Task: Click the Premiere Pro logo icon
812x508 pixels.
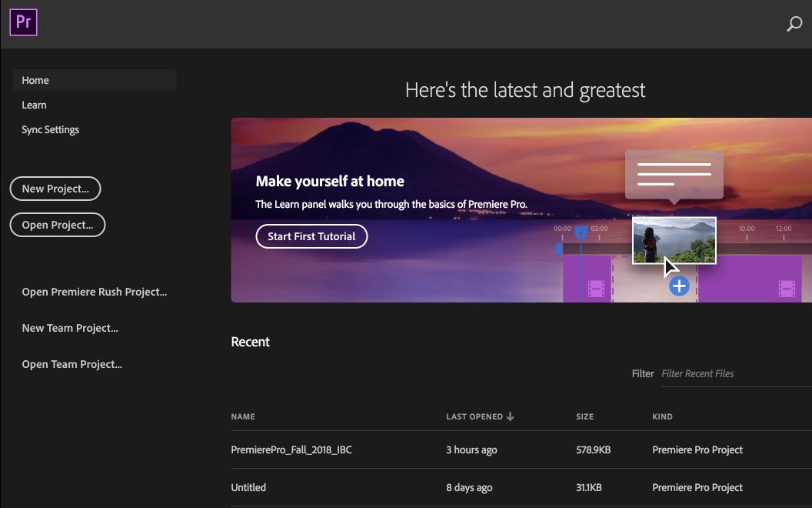Action: (x=23, y=23)
